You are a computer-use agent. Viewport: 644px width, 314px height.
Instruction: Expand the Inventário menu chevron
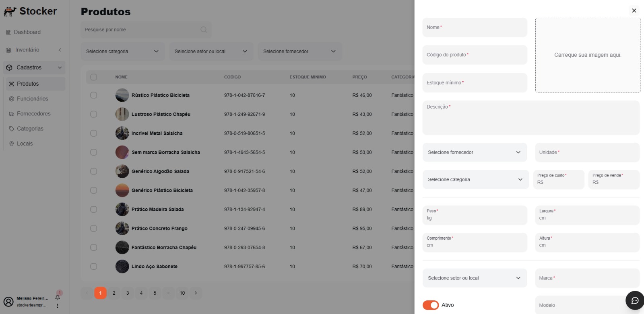point(60,50)
